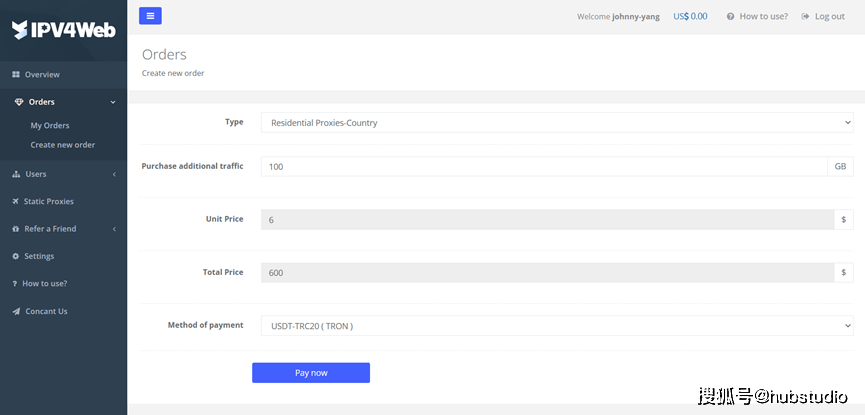The height and width of the screenshot is (415, 865).
Task: Open the Type dropdown
Action: coord(557,123)
